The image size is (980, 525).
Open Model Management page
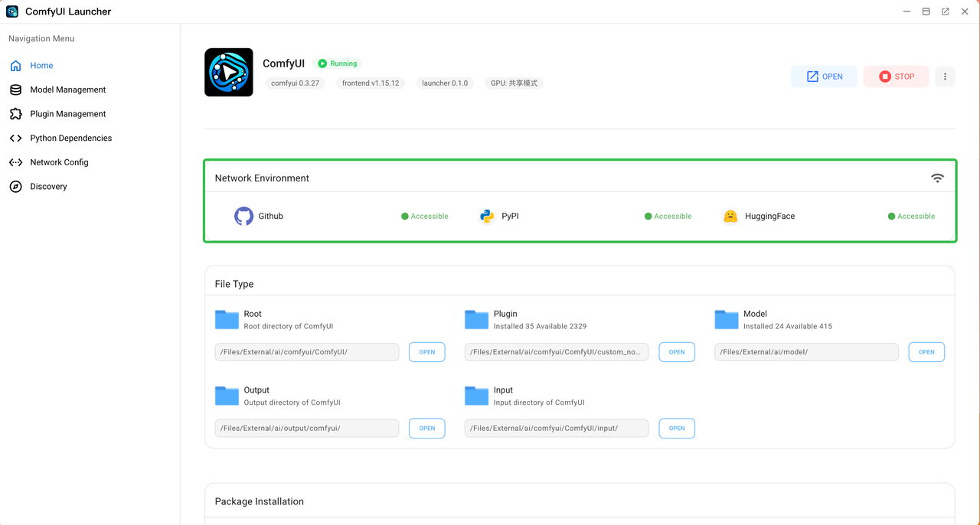tap(67, 90)
